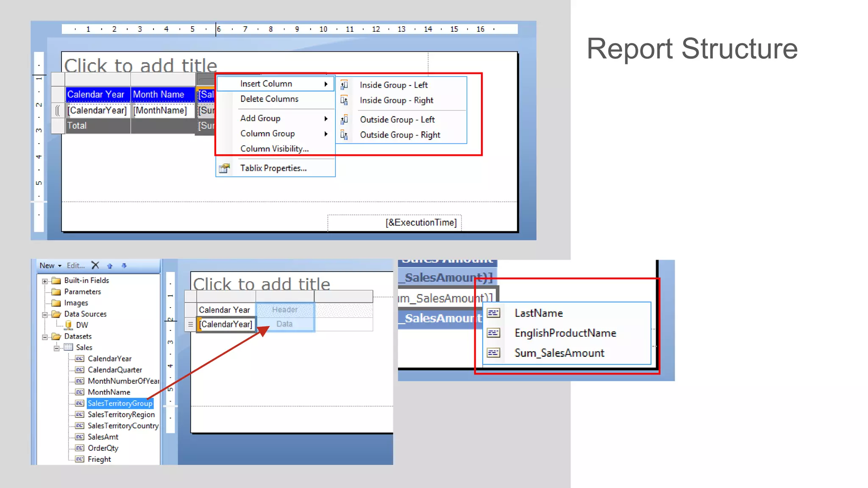Click the Built-in Fields folder icon

(x=56, y=280)
